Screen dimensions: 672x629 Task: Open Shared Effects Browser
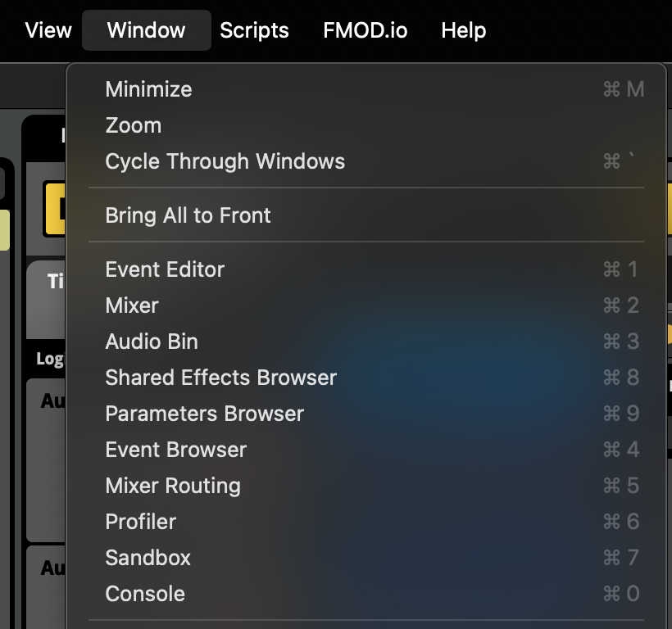(221, 378)
